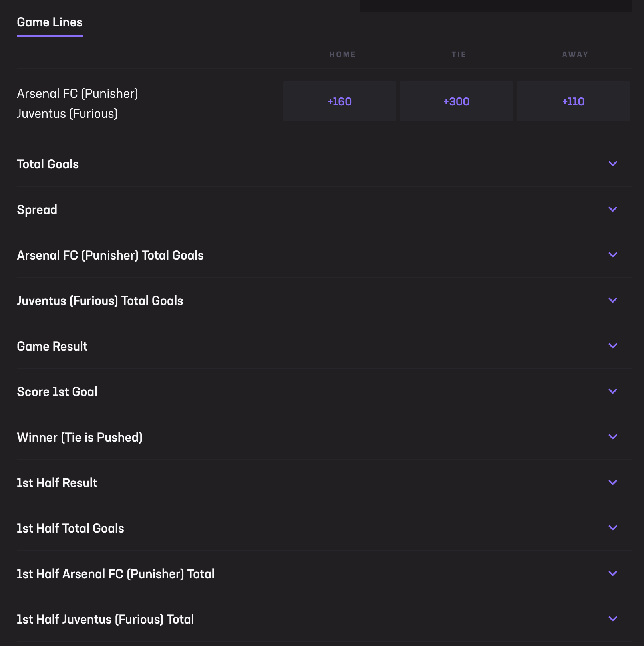Click the Game Result chevron arrow
The width and height of the screenshot is (644, 646).
[x=613, y=346]
